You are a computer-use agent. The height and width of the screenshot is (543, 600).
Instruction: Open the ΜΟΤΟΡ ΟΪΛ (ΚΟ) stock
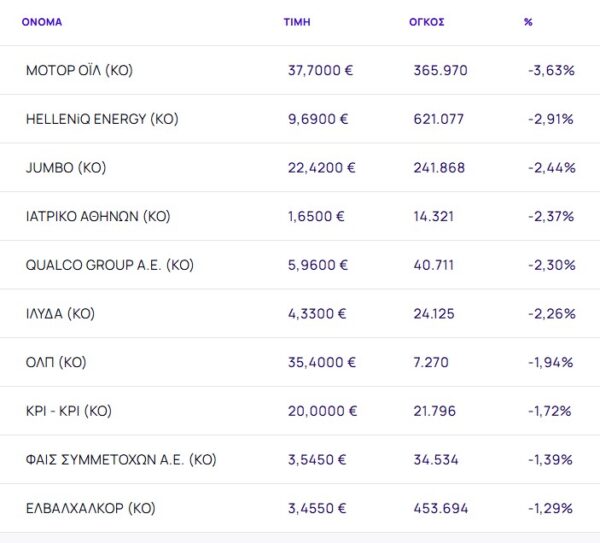(x=80, y=71)
